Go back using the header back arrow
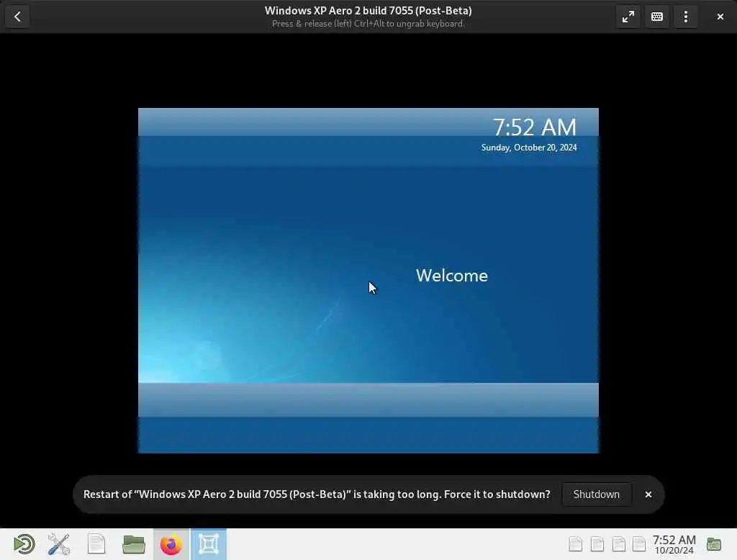This screenshot has width=737, height=560. [17, 17]
